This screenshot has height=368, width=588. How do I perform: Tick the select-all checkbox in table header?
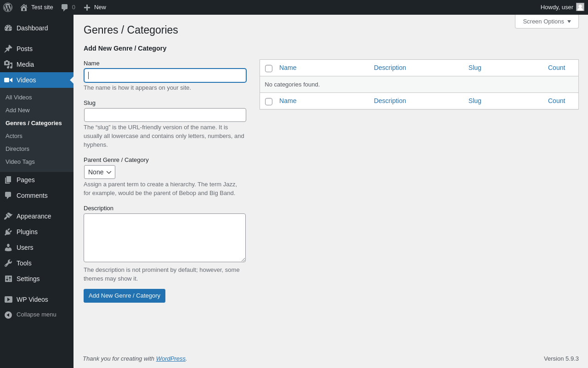point(269,69)
